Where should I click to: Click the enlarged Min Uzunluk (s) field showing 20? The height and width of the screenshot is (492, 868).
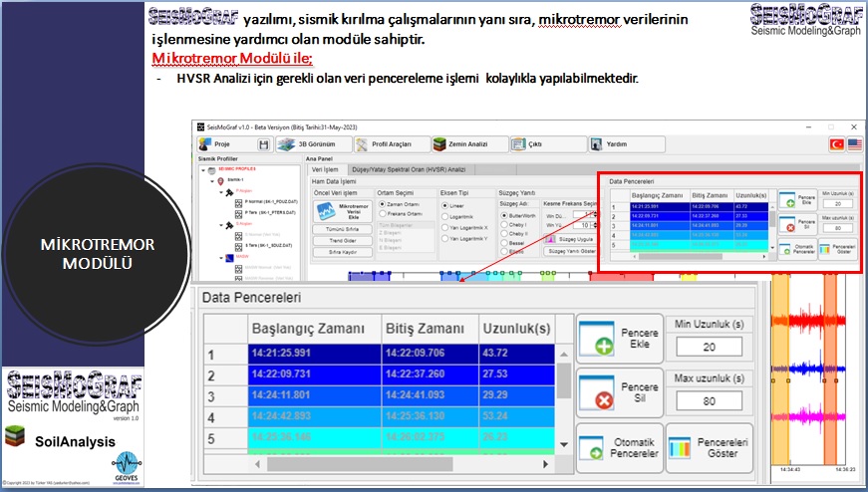(710, 347)
